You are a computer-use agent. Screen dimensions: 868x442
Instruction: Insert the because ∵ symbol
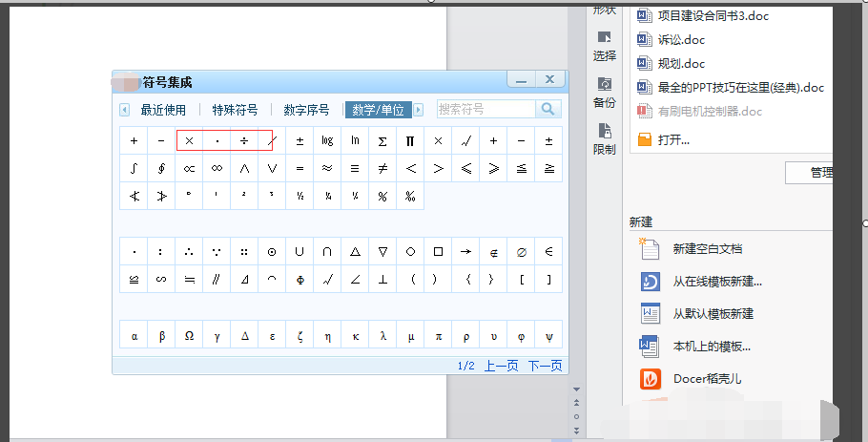(217, 251)
